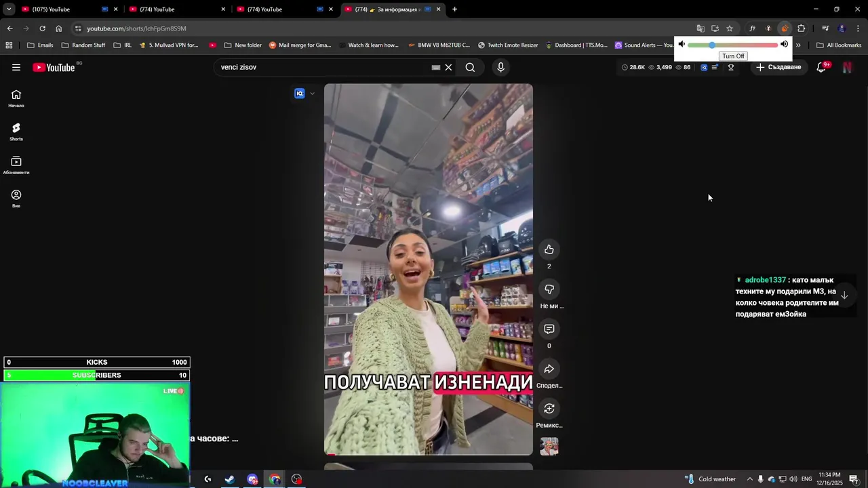Image resolution: width=868 pixels, height=488 pixels.
Task: Open the Sound Alerts bookmark
Action: tap(644, 45)
